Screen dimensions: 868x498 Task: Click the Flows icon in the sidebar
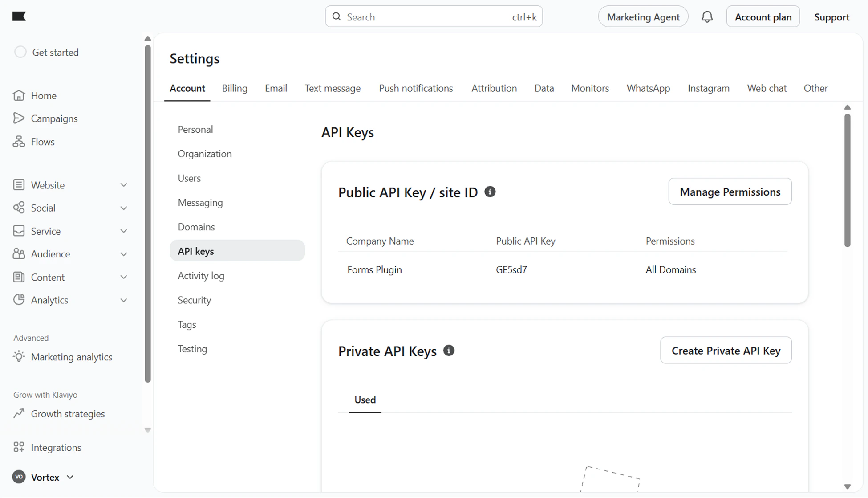click(19, 141)
